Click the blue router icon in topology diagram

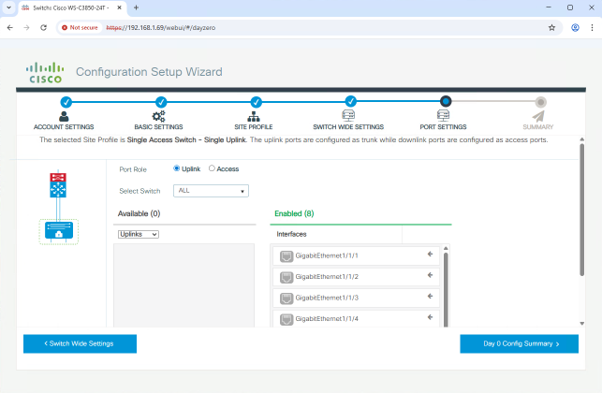[x=58, y=189]
